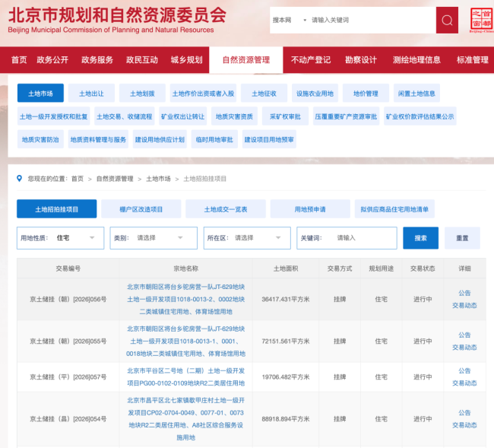Select 自然资源管理 navigation tab
The height and width of the screenshot is (448, 494).
pos(246,60)
